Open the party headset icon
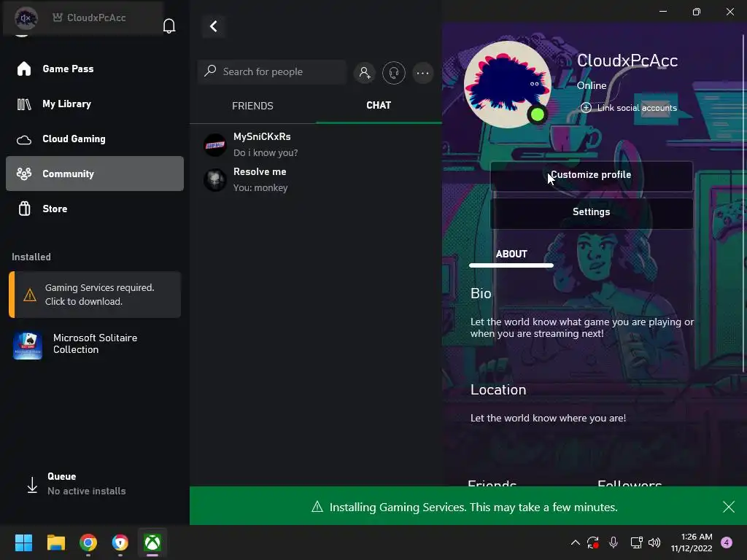Image resolution: width=747 pixels, height=560 pixels. (x=393, y=73)
